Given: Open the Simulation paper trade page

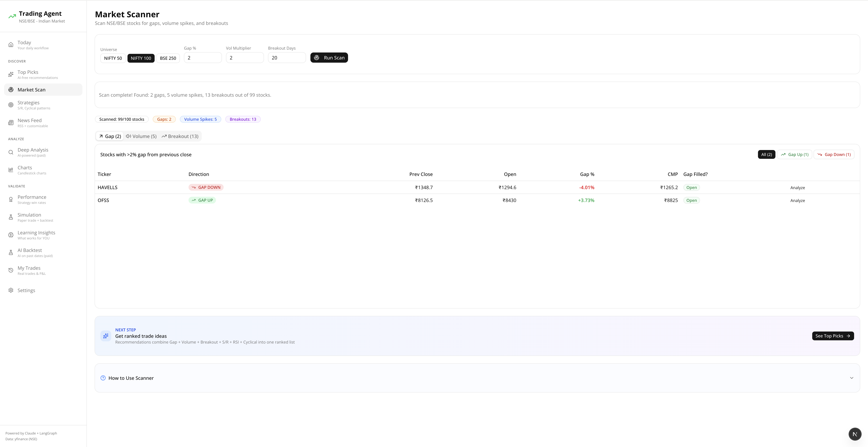Looking at the screenshot, I should pyautogui.click(x=29, y=217).
